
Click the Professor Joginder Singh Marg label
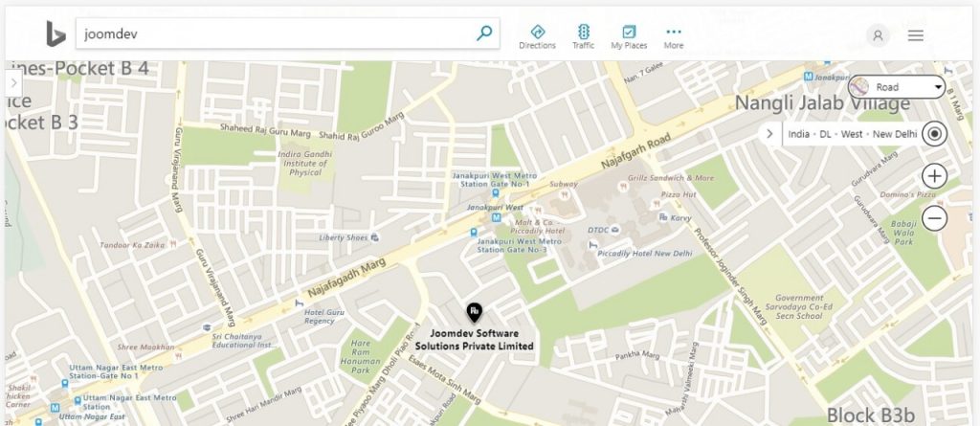tap(730, 276)
